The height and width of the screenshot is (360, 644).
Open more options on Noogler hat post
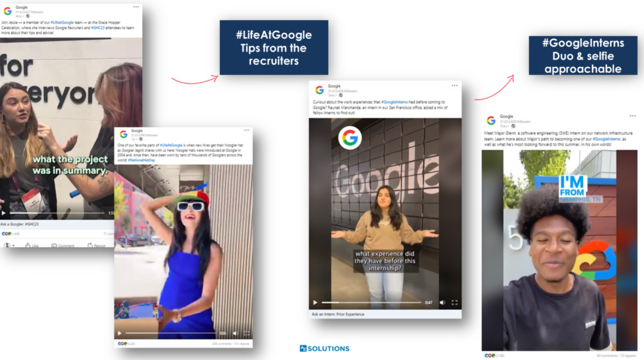[247, 130]
